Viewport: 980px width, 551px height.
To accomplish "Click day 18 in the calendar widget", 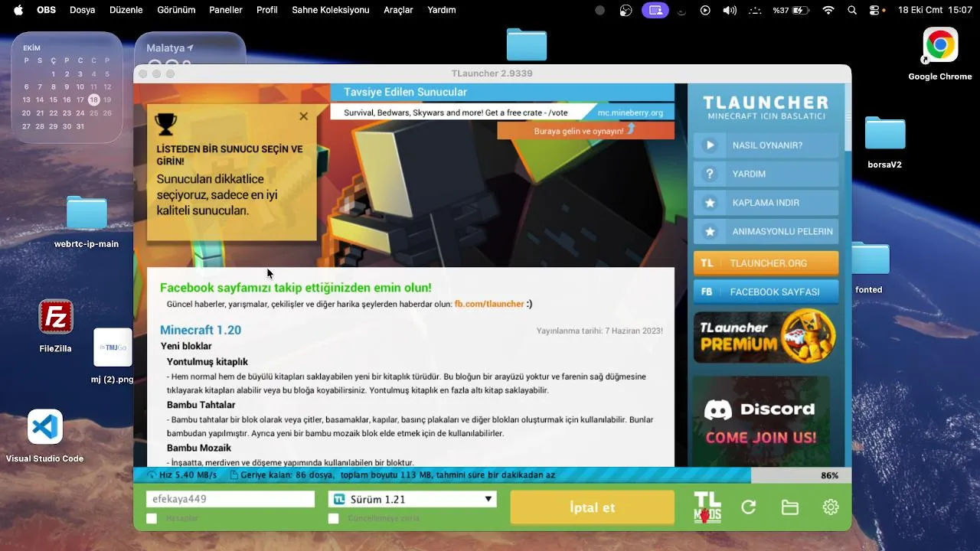I will click(x=93, y=99).
